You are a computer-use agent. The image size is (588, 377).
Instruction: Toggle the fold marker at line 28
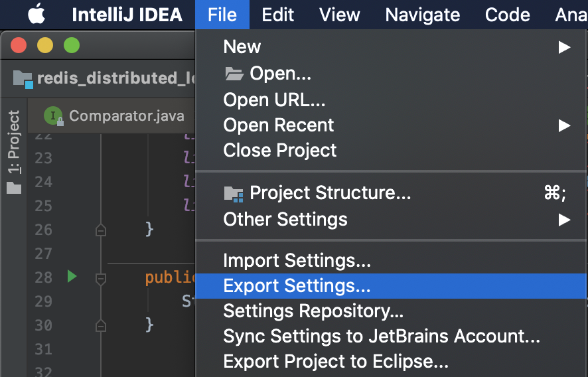tap(101, 277)
